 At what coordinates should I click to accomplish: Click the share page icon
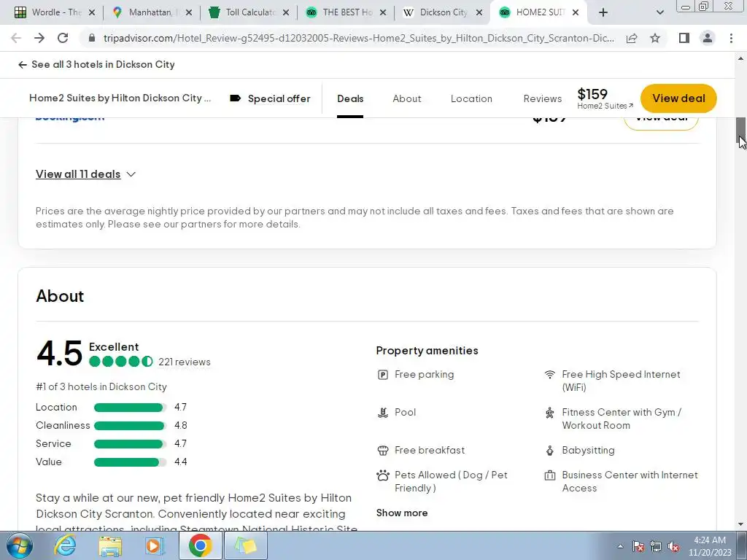tap(632, 38)
